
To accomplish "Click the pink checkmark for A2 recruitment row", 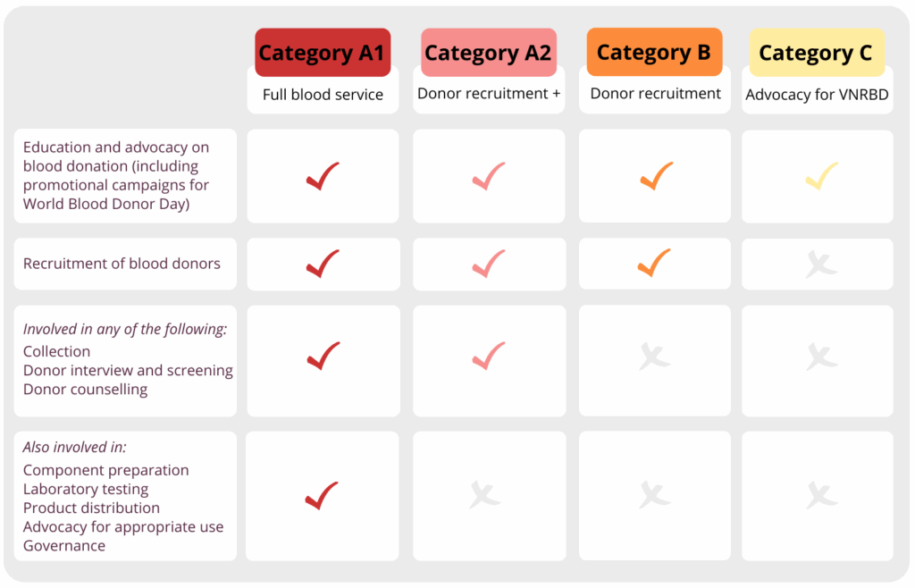I will (x=489, y=264).
